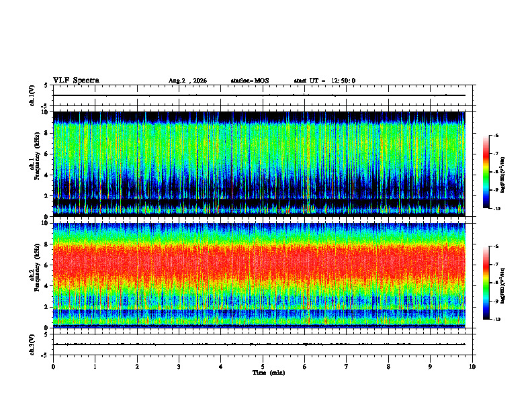Click the 2 minute tick on time axis

click(x=137, y=367)
